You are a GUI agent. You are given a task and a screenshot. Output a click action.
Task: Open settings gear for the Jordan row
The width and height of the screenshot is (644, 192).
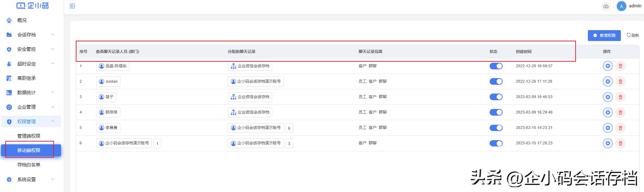point(608,82)
